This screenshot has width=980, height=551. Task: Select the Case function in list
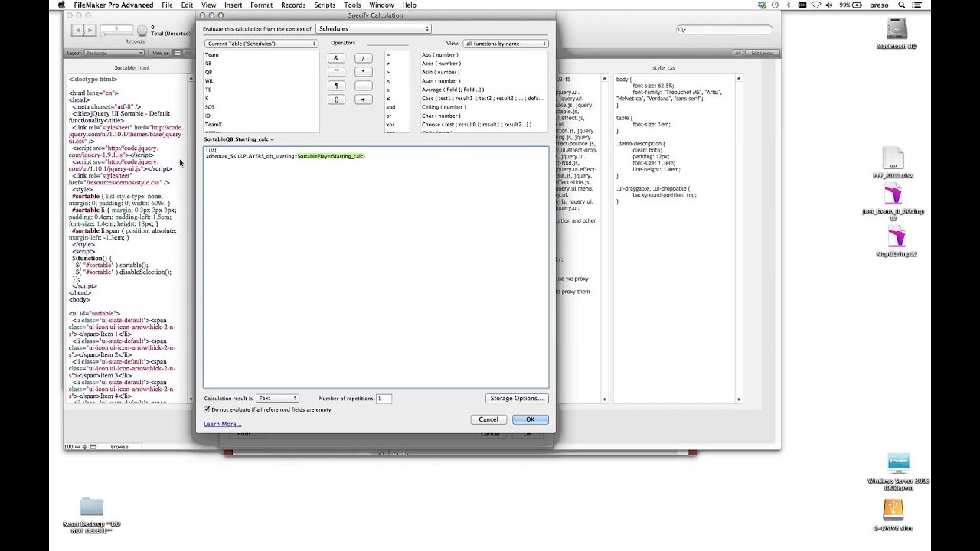(x=484, y=98)
